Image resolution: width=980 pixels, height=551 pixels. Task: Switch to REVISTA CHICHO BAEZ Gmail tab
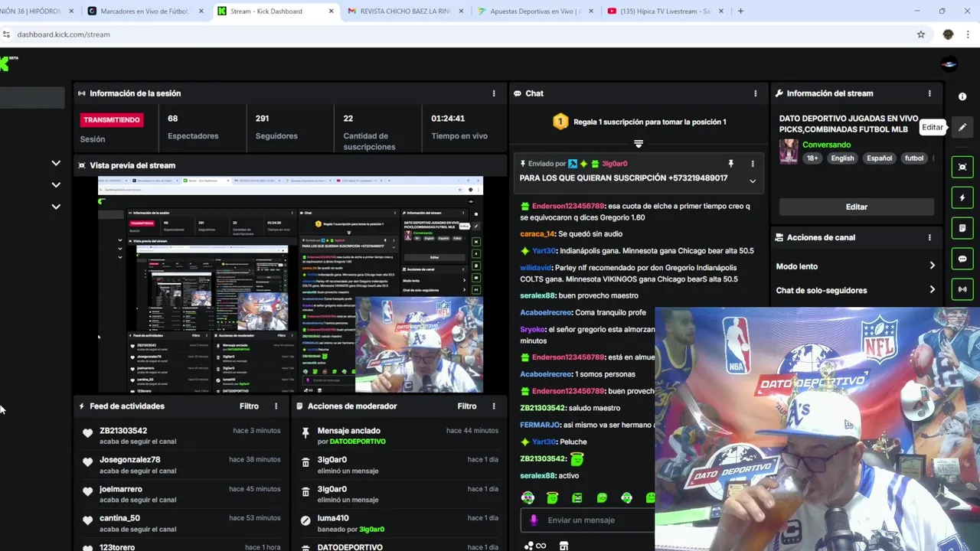[406, 11]
